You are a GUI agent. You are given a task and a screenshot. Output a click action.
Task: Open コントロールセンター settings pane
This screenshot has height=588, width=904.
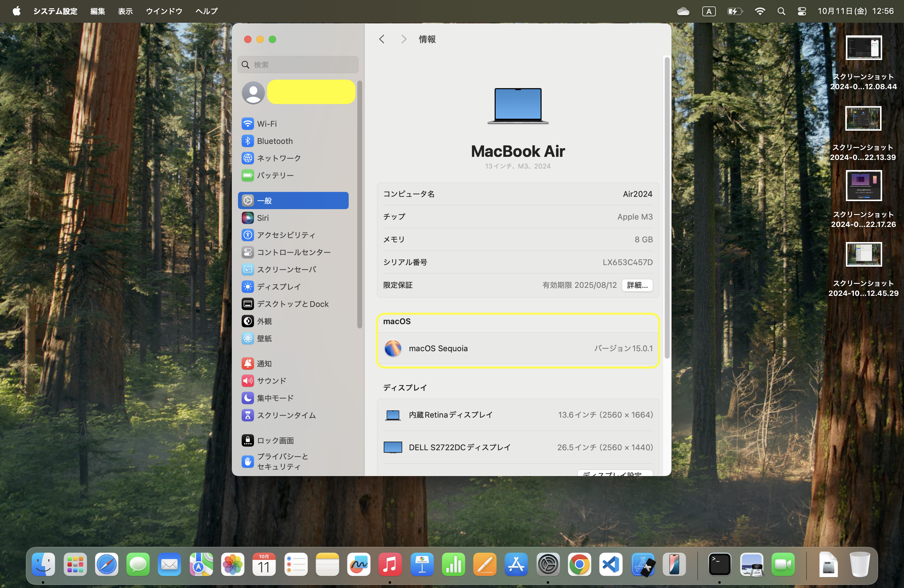tap(293, 252)
